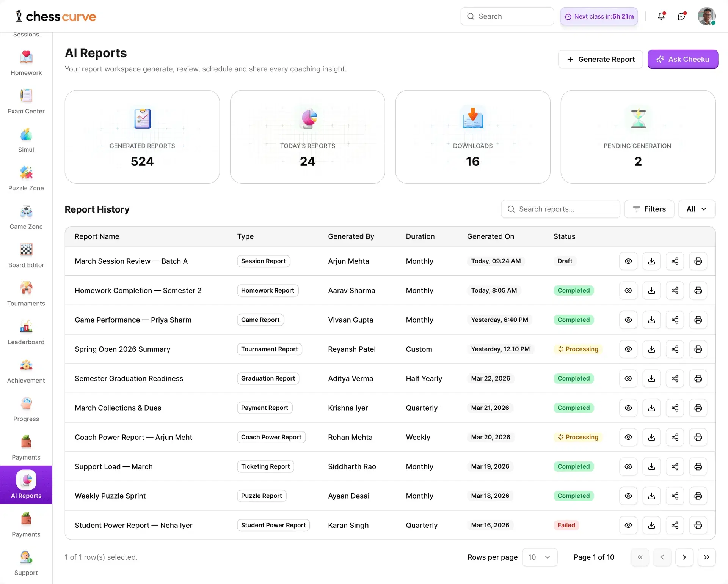Go to the next page
This screenshot has height=584, width=728.
[684, 557]
